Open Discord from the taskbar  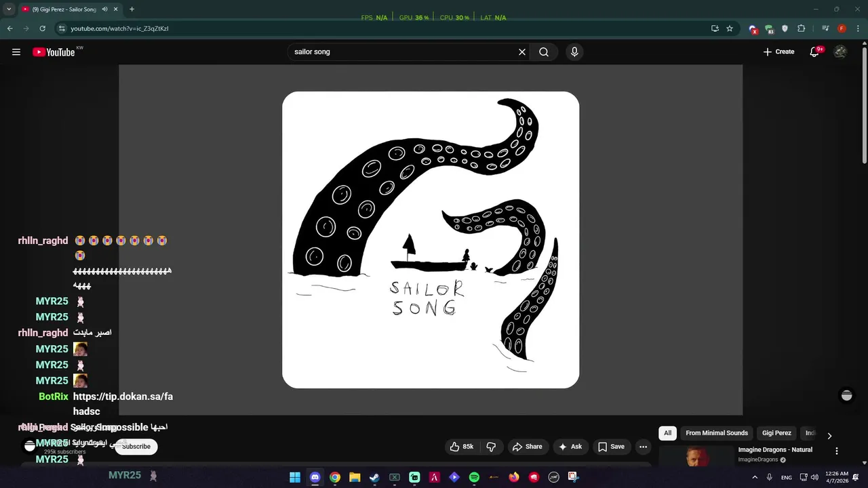(315, 477)
